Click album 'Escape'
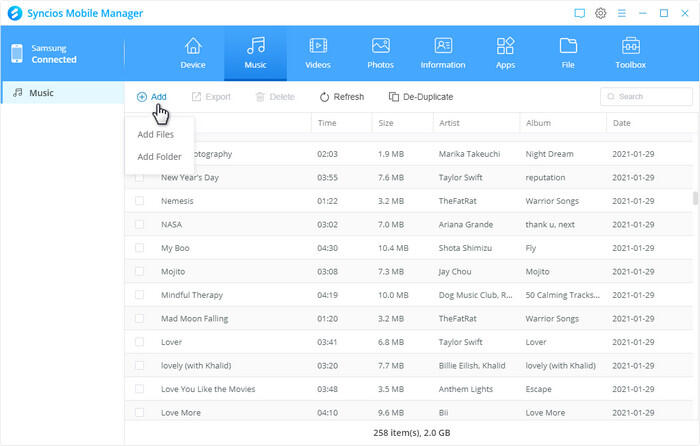Screen dimensions: 700x446 click(x=538, y=389)
